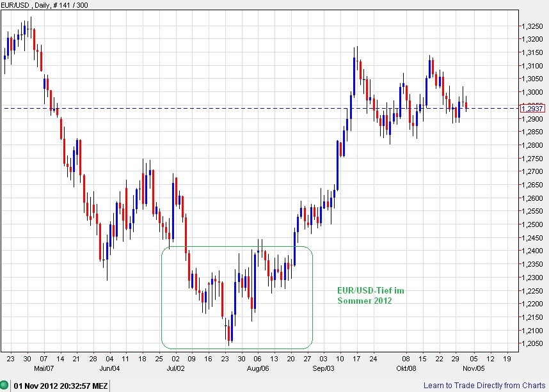Click the 1,2800 price axis label
Screen dimensions: 549x392
click(532, 145)
